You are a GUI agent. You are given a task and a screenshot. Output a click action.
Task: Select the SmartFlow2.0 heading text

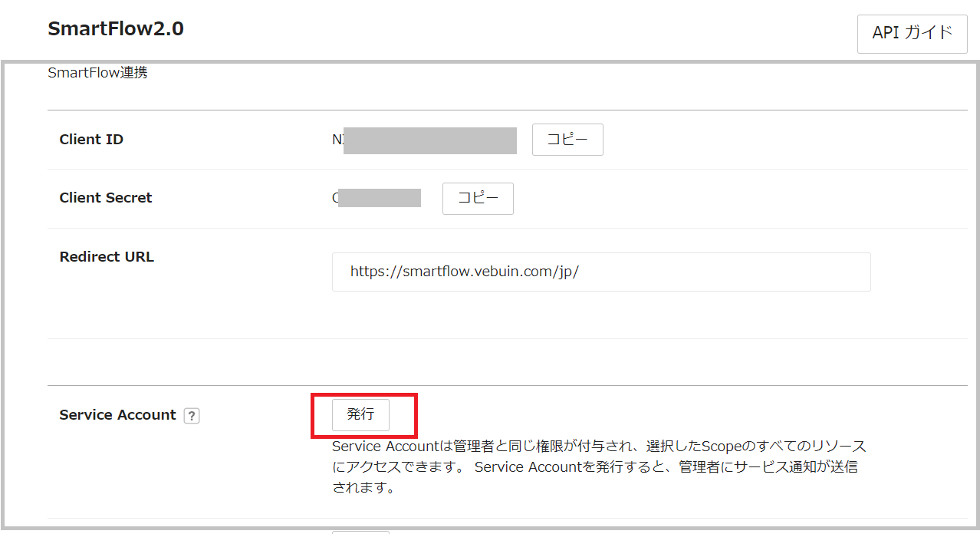(x=116, y=29)
